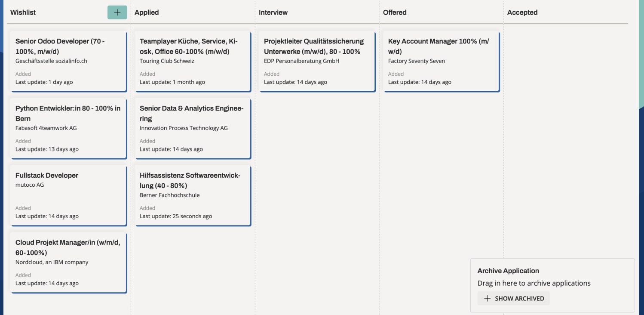Click the Wishlist column header

click(x=23, y=12)
